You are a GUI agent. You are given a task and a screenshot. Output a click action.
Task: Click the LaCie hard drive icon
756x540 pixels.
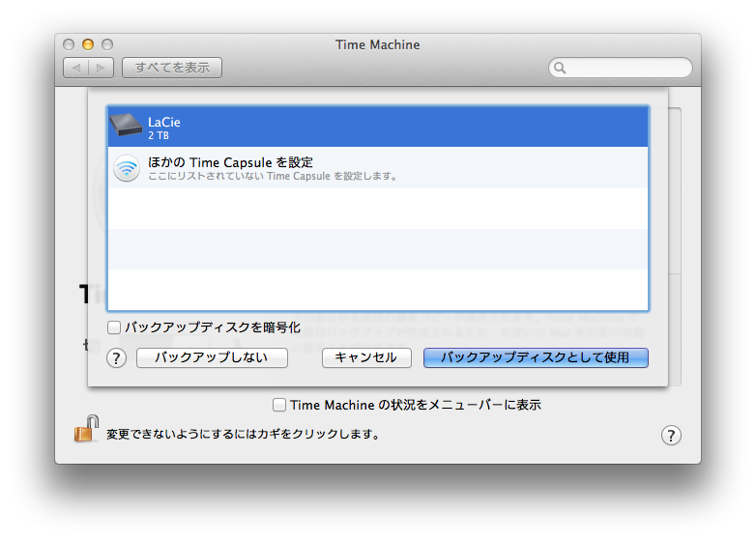(127, 126)
